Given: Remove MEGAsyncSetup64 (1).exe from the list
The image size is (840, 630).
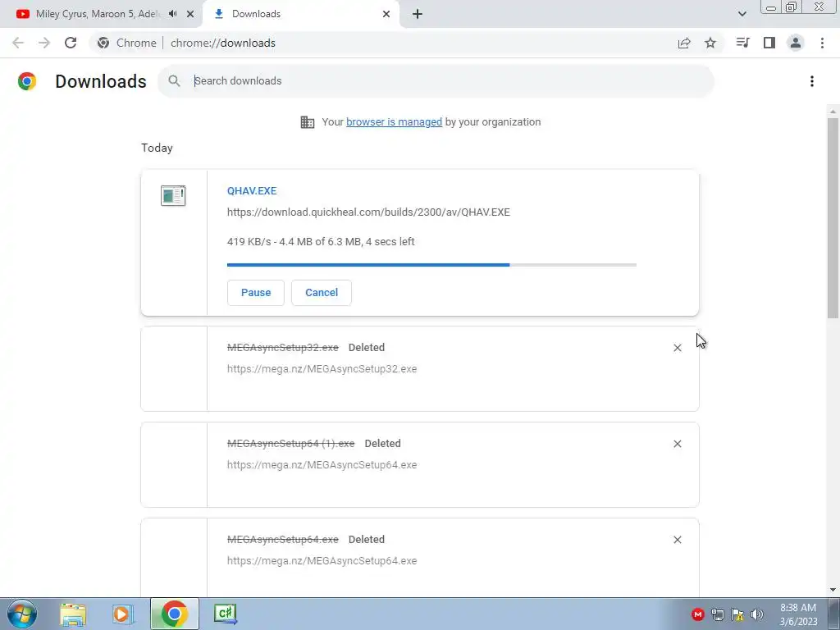Looking at the screenshot, I should (x=677, y=444).
